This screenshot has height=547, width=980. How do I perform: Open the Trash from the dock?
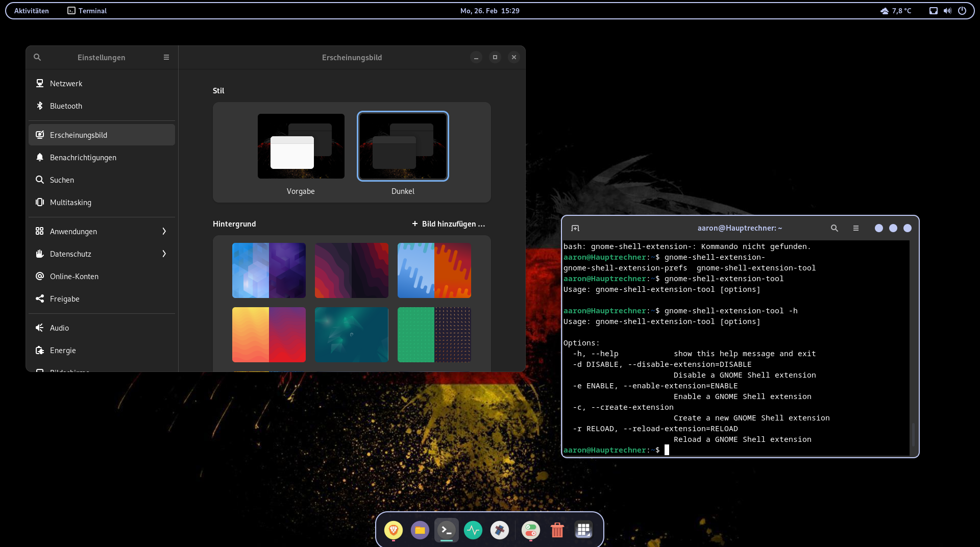[x=557, y=530]
